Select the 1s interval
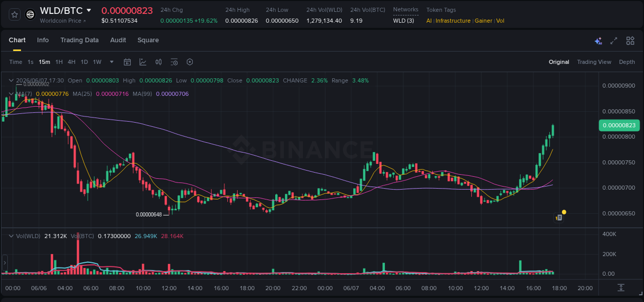The height and width of the screenshot is (302, 644). (30, 62)
